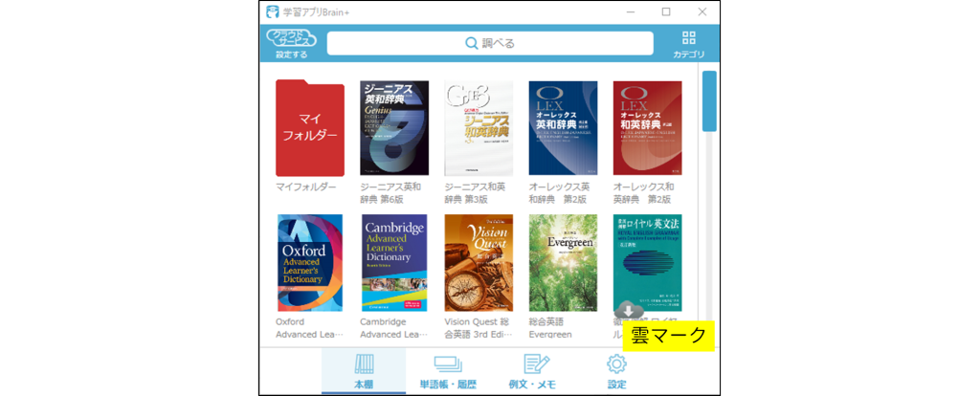Viewport: 980px width, 396px height.
Task: Open the ジーニアス和英辞典 第3版 cover
Action: 479,128
